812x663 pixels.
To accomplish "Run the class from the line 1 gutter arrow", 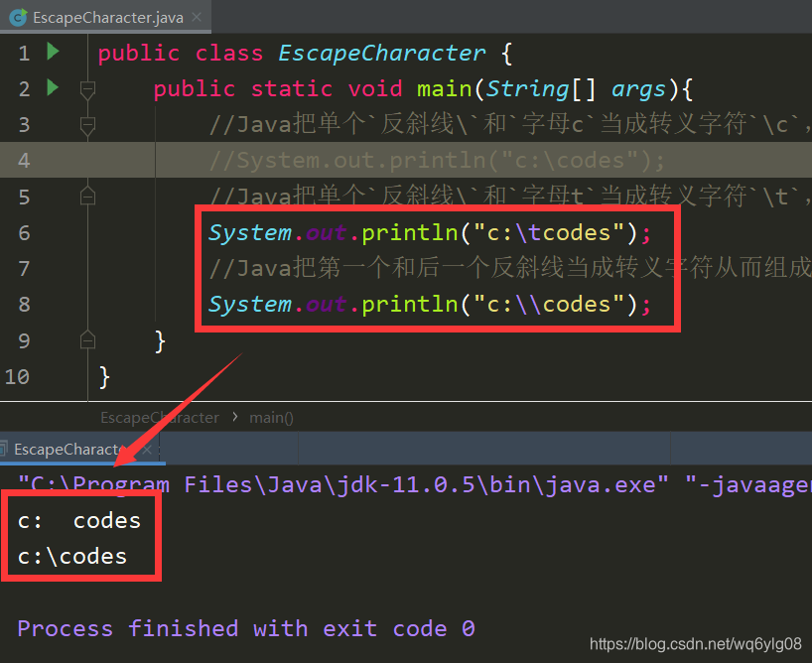I will click(53, 52).
